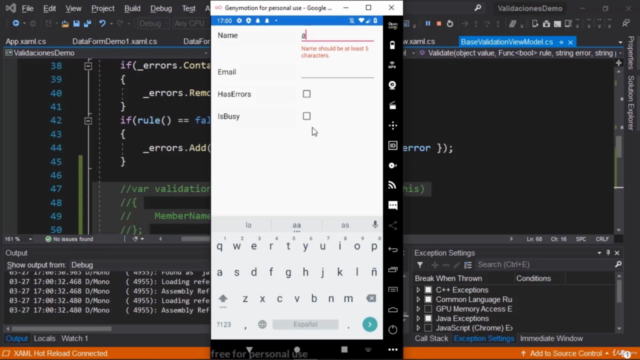Open the Immediate Window tab

coord(551,338)
